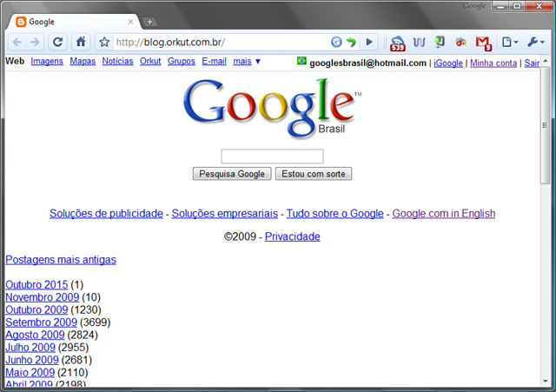Click the Google Brasil logo
The height and width of the screenshot is (392, 556).
tap(272, 108)
